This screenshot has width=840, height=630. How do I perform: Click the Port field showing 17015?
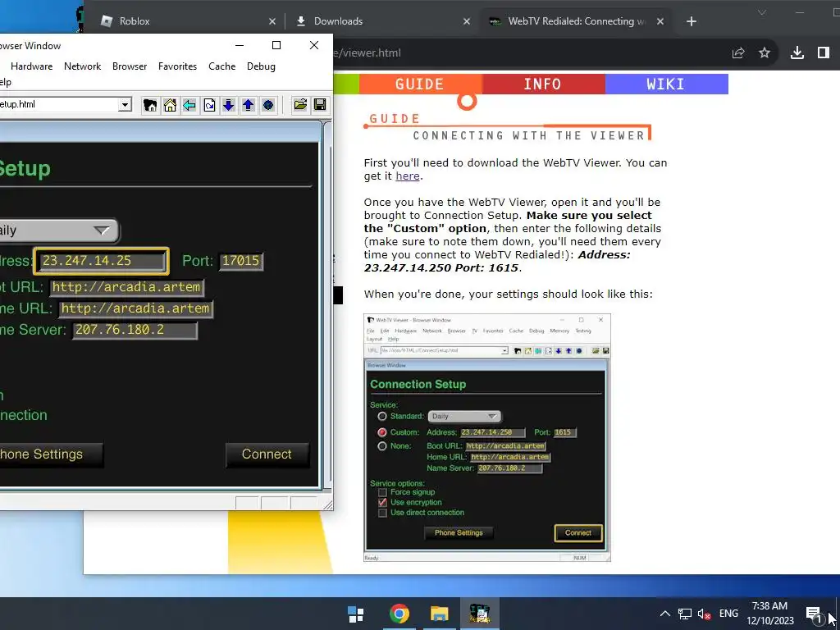pyautogui.click(x=241, y=261)
